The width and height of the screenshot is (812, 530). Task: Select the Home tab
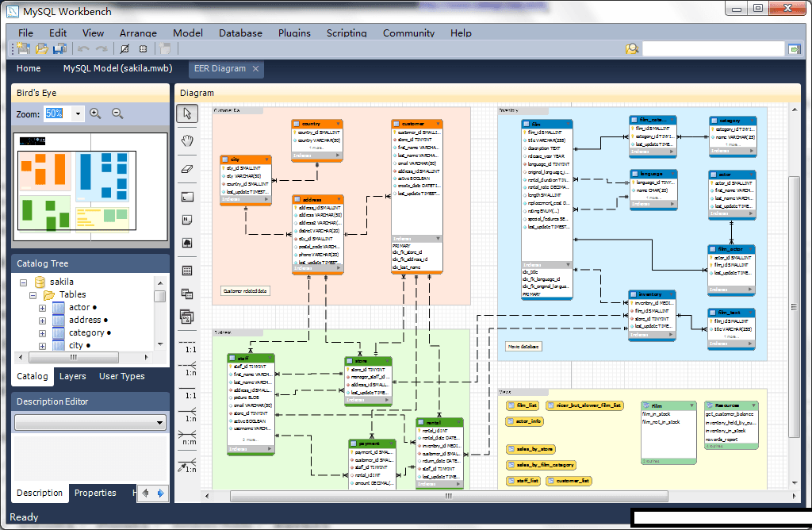click(29, 69)
